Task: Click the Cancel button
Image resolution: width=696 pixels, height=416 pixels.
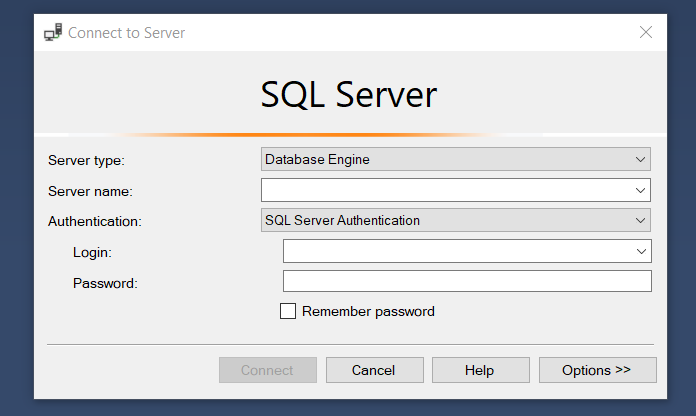Action: [x=375, y=370]
